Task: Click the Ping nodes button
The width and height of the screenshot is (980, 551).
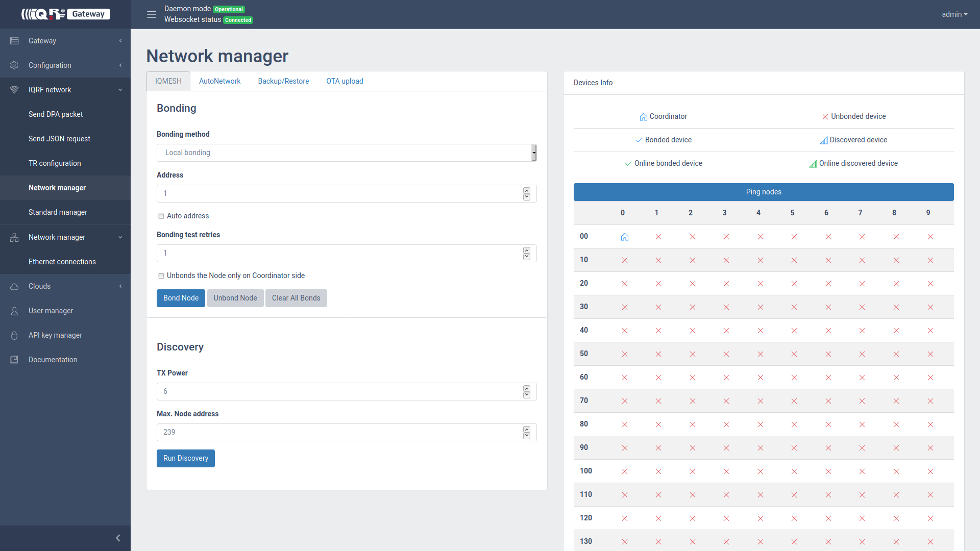Action: tap(763, 192)
